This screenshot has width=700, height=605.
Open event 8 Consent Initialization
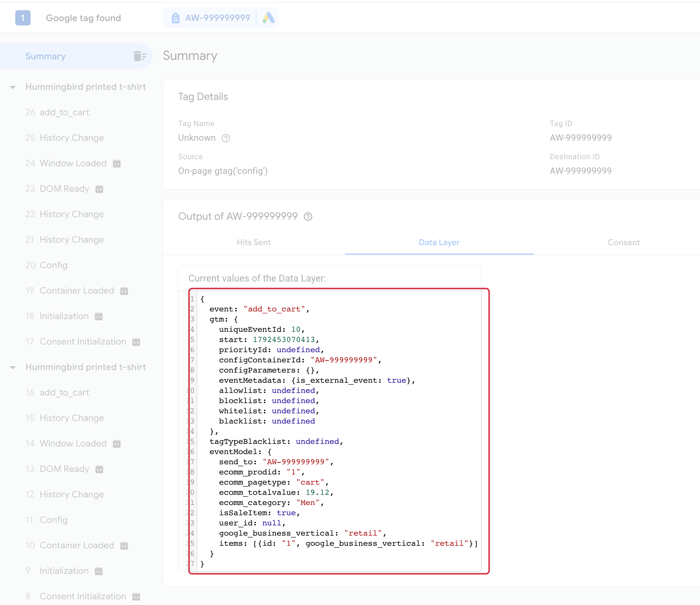tap(76, 596)
